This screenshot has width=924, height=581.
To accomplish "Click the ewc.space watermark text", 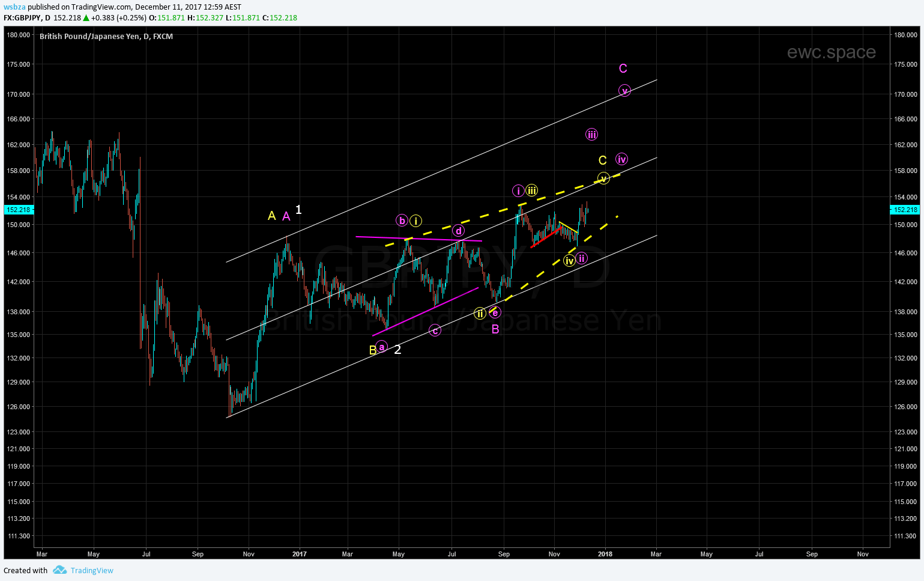I will coord(831,52).
